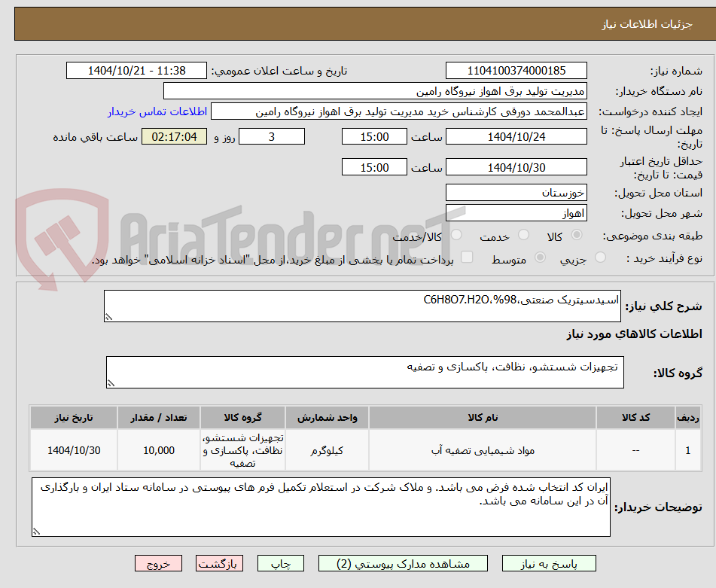This screenshot has height=588, width=716.
Task: Select the متوسط purchase type radio
Action: (x=540, y=257)
